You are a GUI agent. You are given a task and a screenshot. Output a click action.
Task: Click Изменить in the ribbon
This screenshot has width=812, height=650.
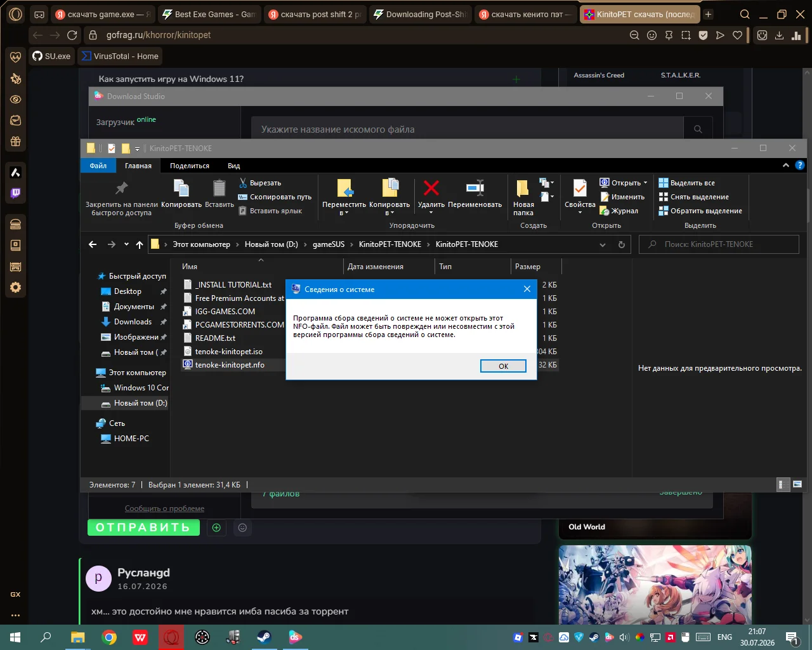pyautogui.click(x=622, y=197)
